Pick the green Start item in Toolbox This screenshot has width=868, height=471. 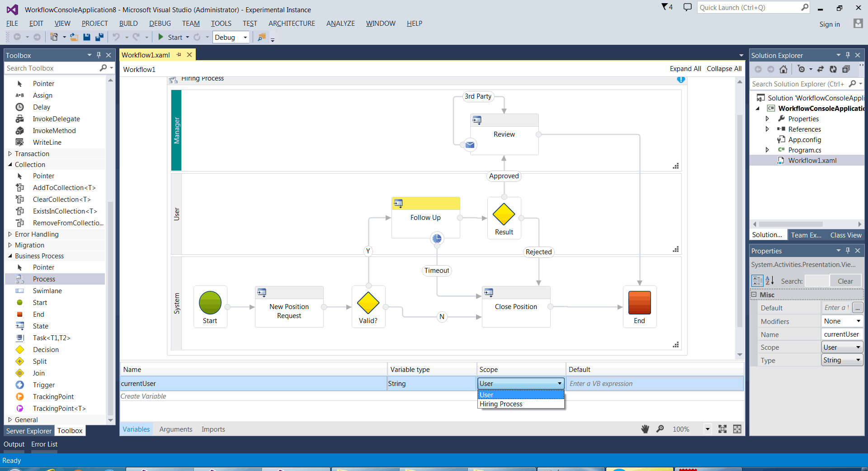pos(40,303)
